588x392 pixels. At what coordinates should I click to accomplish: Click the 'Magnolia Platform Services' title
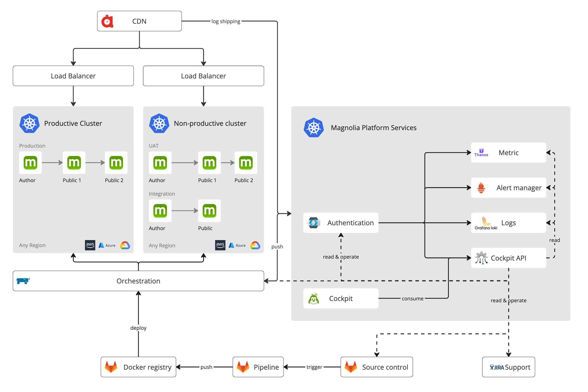click(374, 128)
